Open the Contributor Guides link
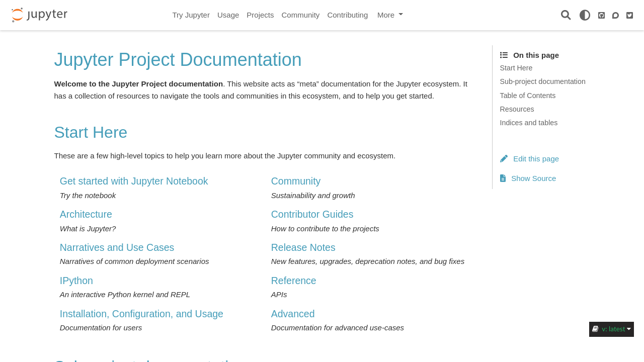Screen dimensions: 644x362 [x=312, y=214]
